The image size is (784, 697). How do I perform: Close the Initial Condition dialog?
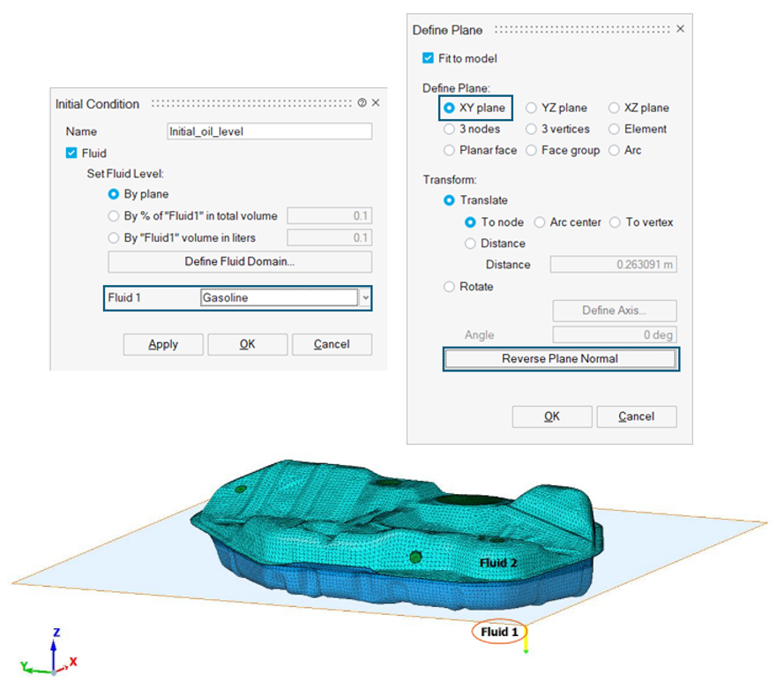(x=376, y=102)
